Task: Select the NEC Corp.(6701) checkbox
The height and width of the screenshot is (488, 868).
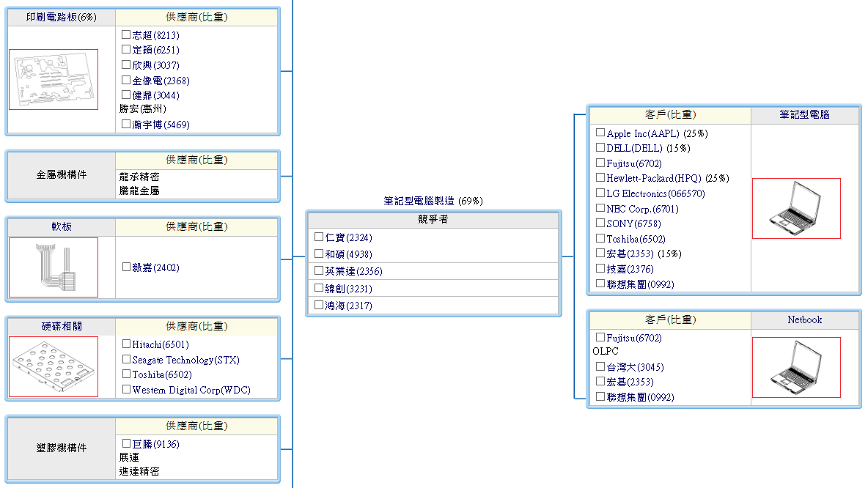Action: pyautogui.click(x=600, y=208)
